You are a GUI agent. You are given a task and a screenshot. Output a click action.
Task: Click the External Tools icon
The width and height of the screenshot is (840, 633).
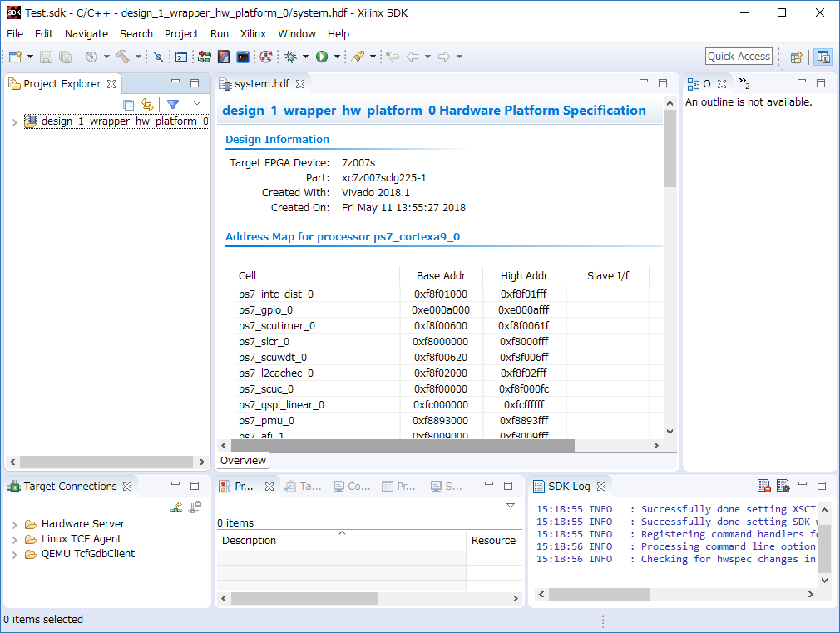(358, 57)
